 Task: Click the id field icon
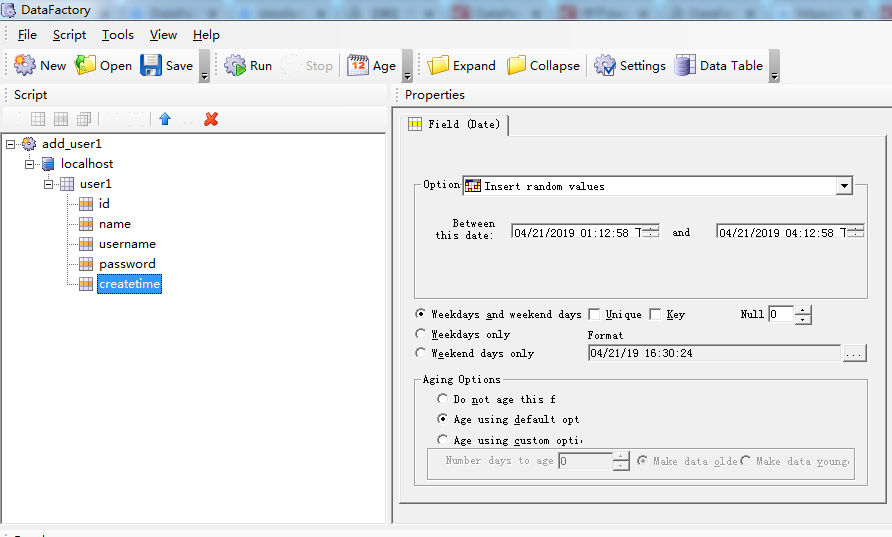click(86, 204)
